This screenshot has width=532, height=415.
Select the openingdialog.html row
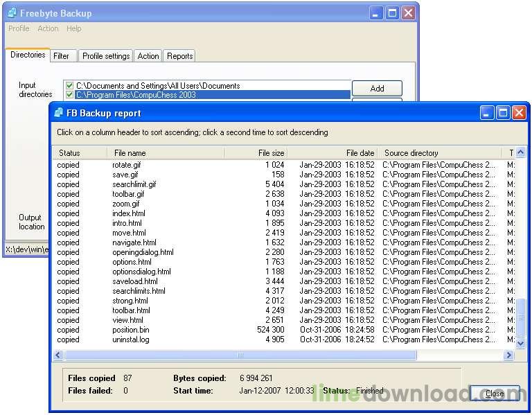pos(284,252)
